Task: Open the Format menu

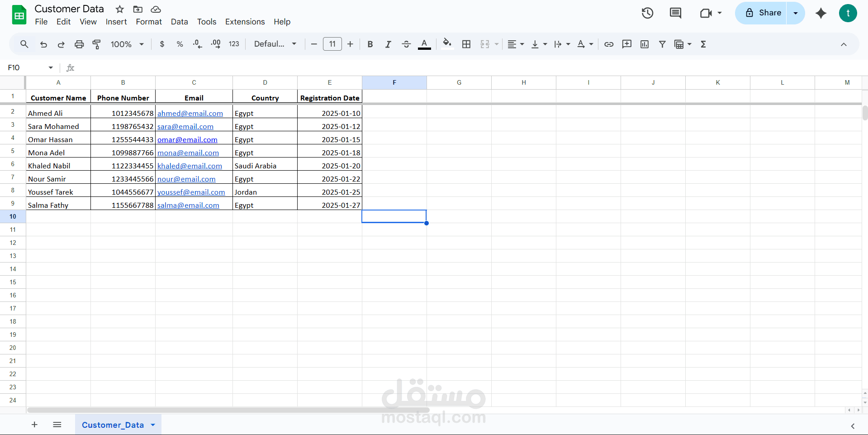Action: 148,21
